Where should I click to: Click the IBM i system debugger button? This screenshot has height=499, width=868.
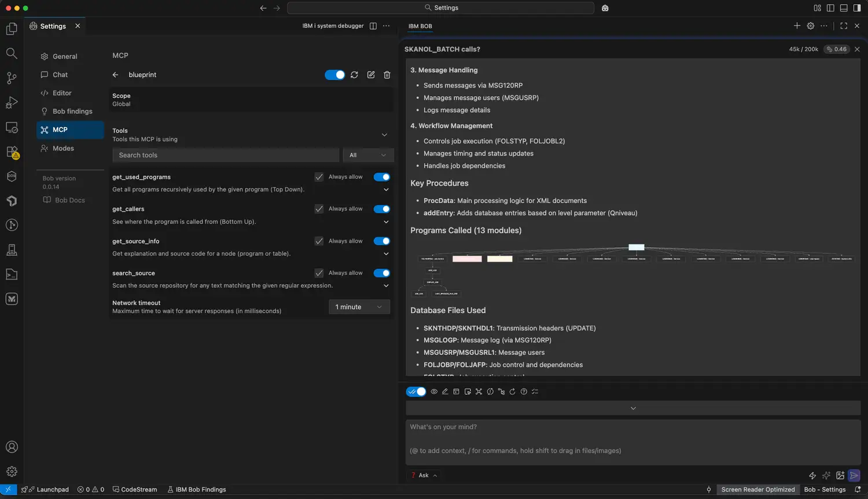pyautogui.click(x=333, y=26)
